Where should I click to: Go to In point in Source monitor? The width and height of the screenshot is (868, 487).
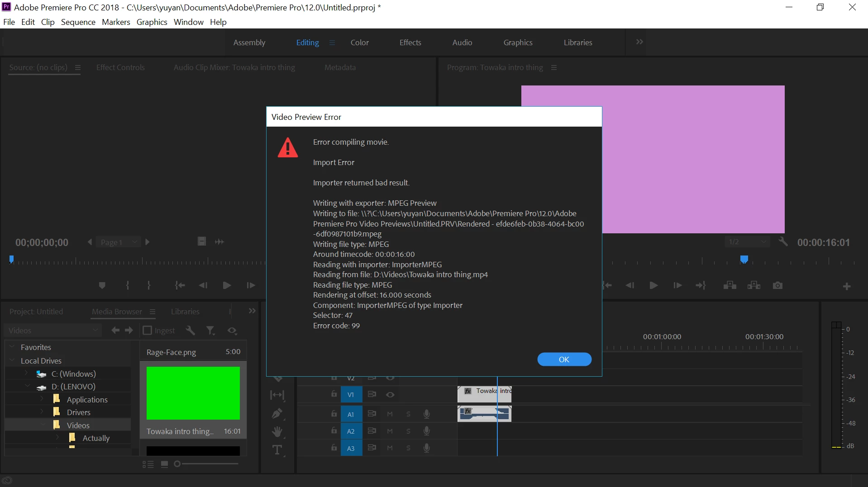(x=180, y=285)
